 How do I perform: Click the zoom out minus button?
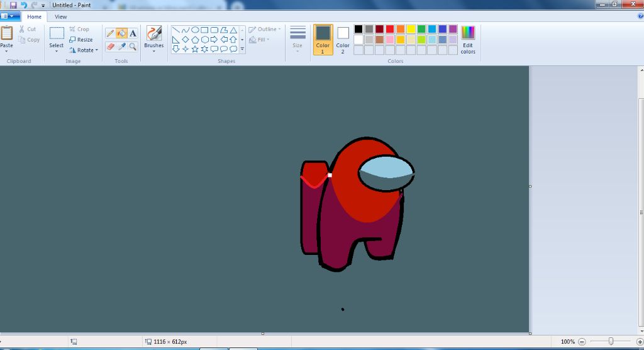click(x=582, y=342)
